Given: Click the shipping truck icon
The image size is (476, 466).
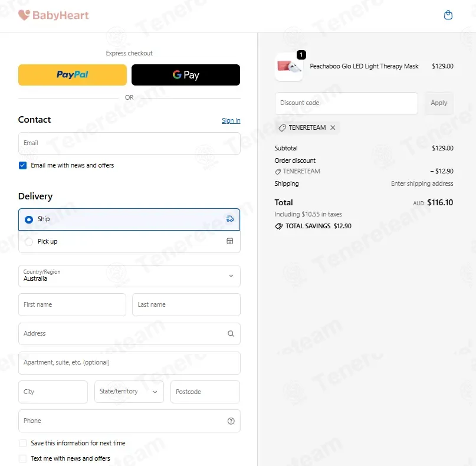Looking at the screenshot, I should point(230,219).
